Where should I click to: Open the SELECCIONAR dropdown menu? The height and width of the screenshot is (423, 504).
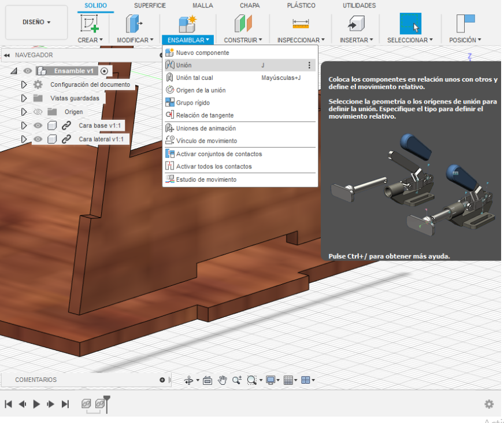tap(410, 40)
